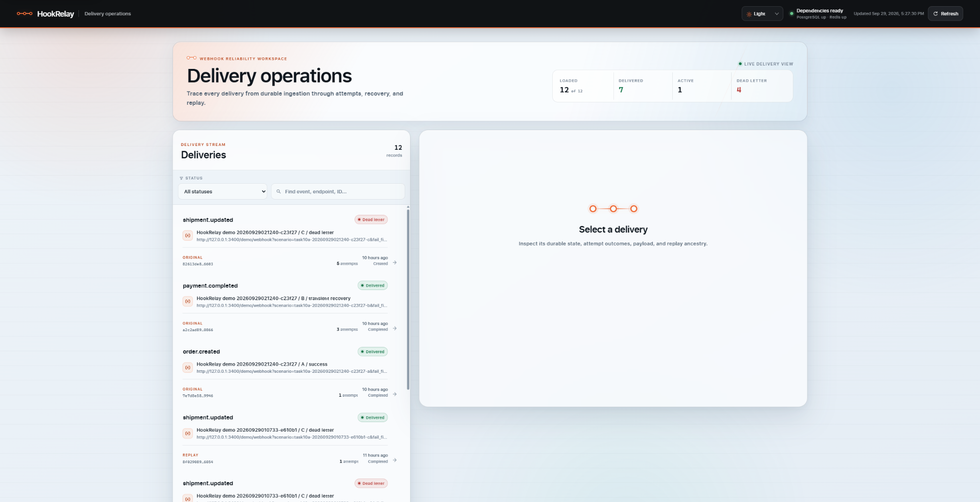Select the payment.completed delivery title
The image size is (980, 502).
210,286
